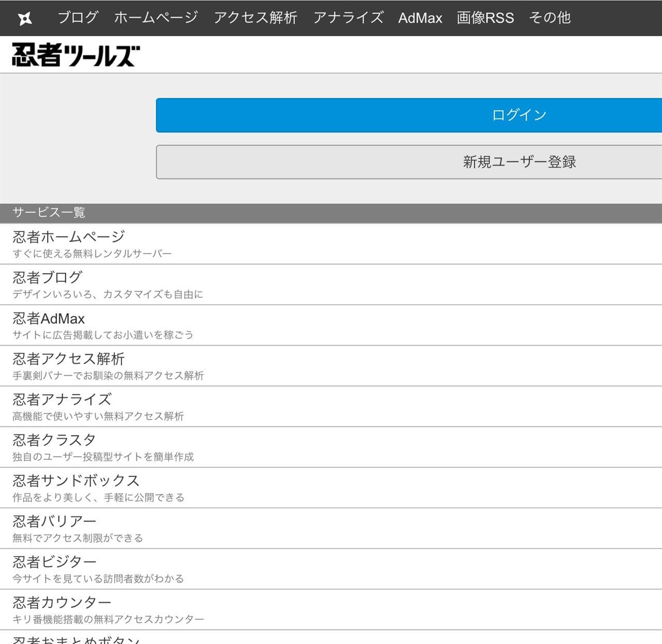The height and width of the screenshot is (644, 662).
Task: Select アナライズ in the top navigation
Action: coord(348,18)
